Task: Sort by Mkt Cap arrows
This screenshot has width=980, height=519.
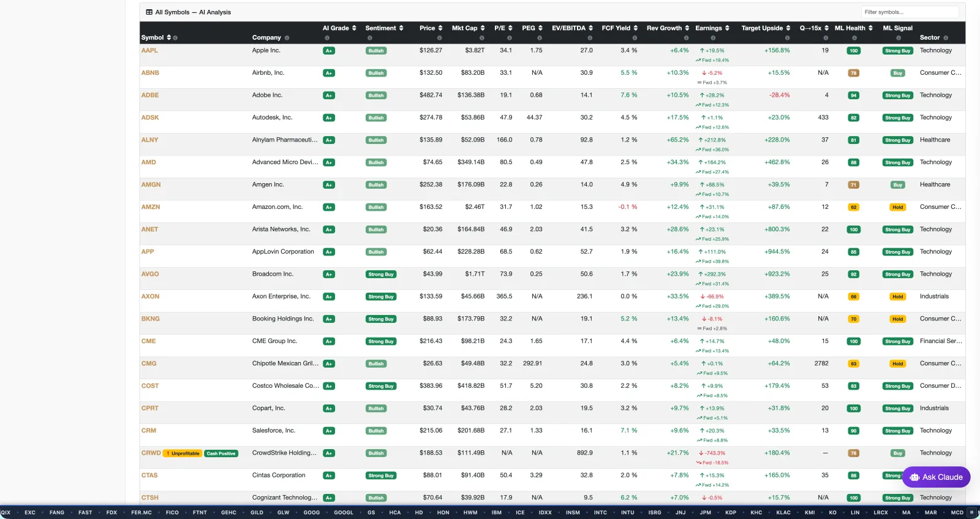Action: (x=483, y=28)
